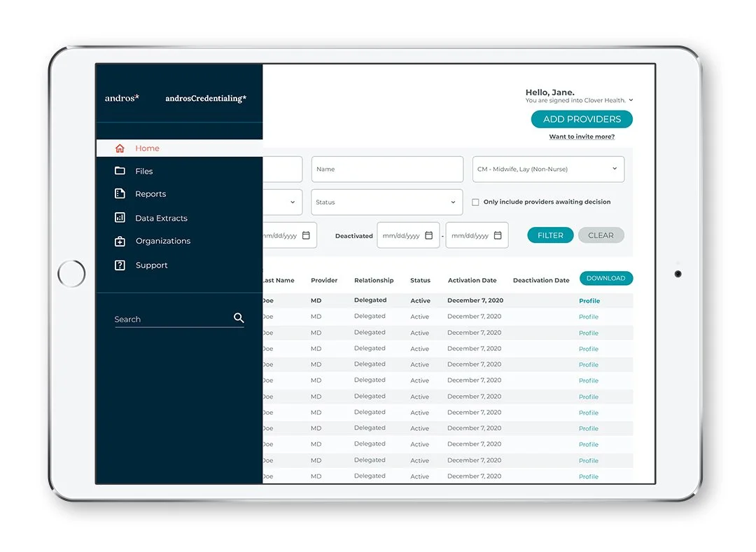This screenshot has height=552, width=756.
Task: Click the search magnifier icon
Action: point(239,317)
